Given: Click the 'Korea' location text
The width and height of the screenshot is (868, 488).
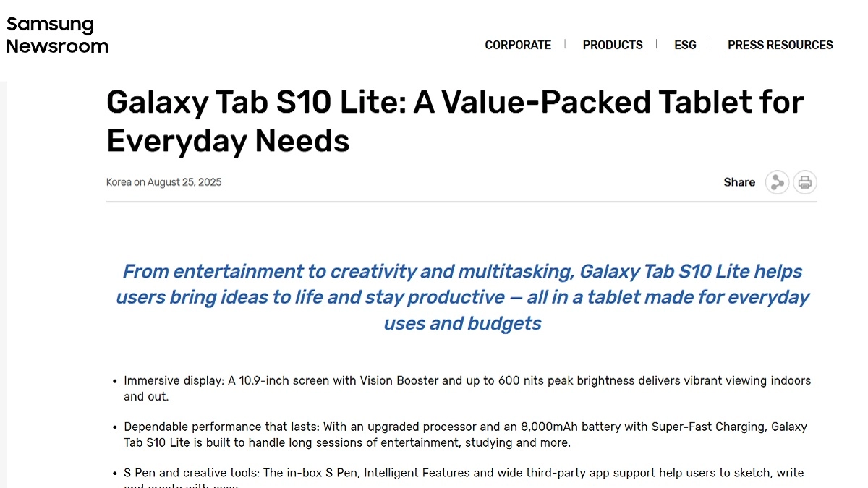Looking at the screenshot, I should 119,182.
